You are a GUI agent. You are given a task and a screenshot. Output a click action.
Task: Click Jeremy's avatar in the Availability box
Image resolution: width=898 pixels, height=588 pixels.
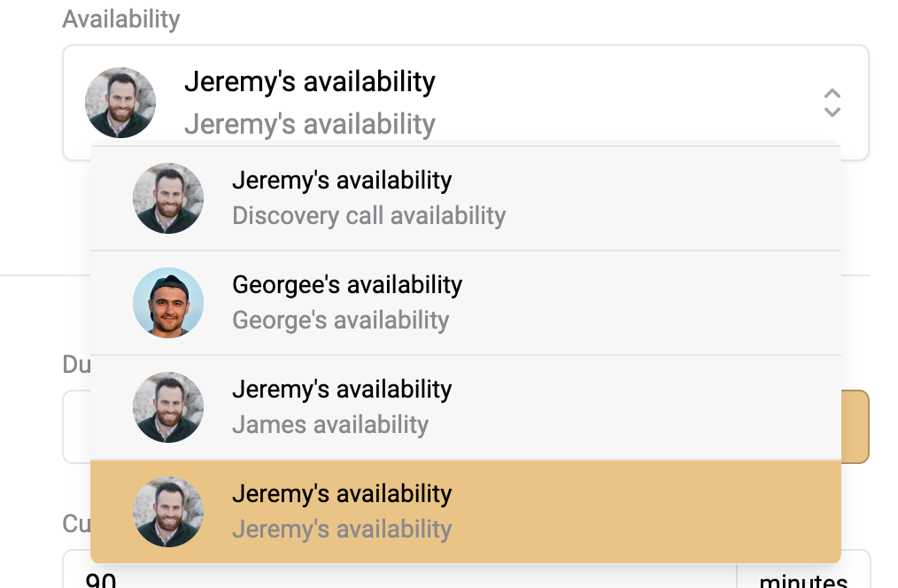click(120, 103)
